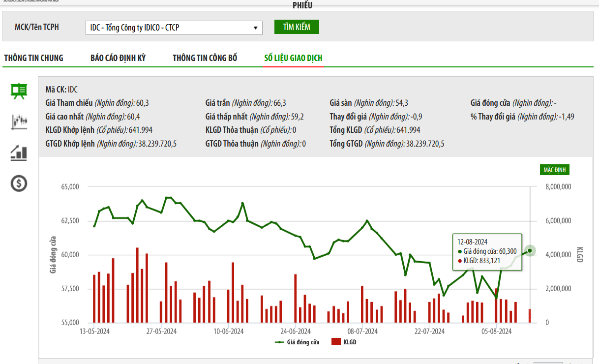Screen dimensions: 599x364
Task: Toggle the Giá đóng cửa legend series
Action: [297, 342]
